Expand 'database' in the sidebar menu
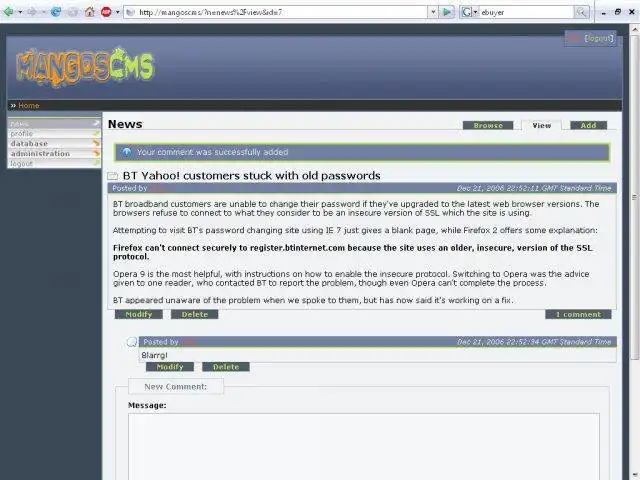The height and width of the screenshot is (480, 640). coord(54,143)
